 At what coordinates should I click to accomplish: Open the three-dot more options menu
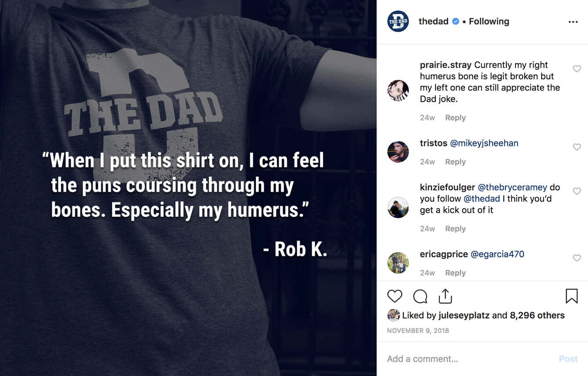pyautogui.click(x=573, y=22)
